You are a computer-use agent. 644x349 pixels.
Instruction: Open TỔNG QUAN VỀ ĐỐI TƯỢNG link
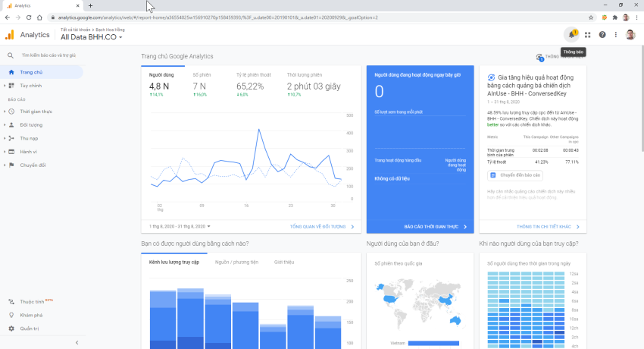click(321, 227)
